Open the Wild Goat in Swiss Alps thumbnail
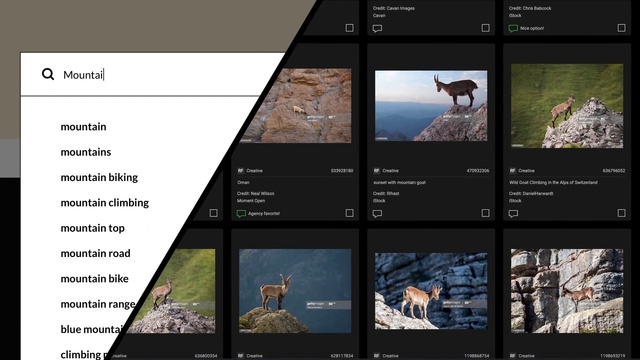Image resolution: width=640 pixels, height=360 pixels. click(x=567, y=106)
